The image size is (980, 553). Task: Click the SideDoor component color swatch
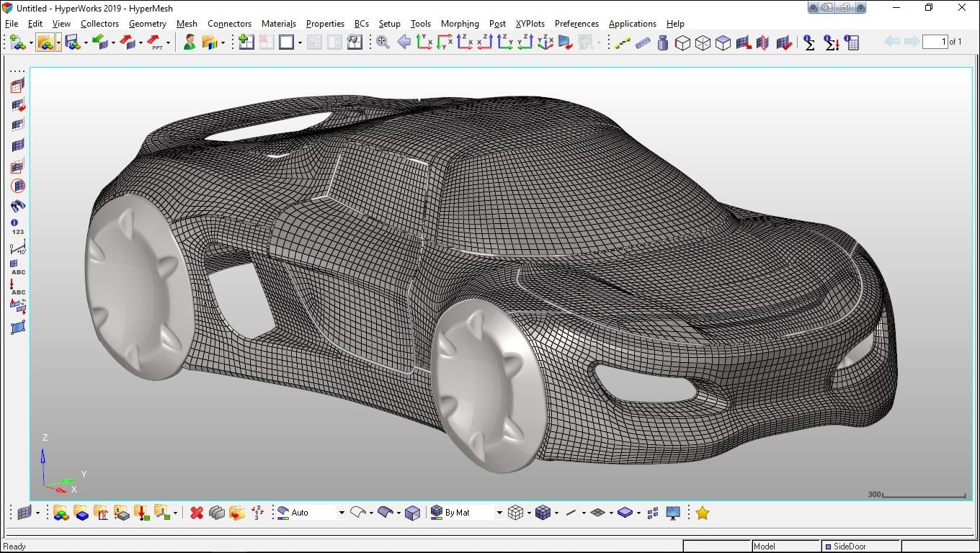tap(828, 547)
